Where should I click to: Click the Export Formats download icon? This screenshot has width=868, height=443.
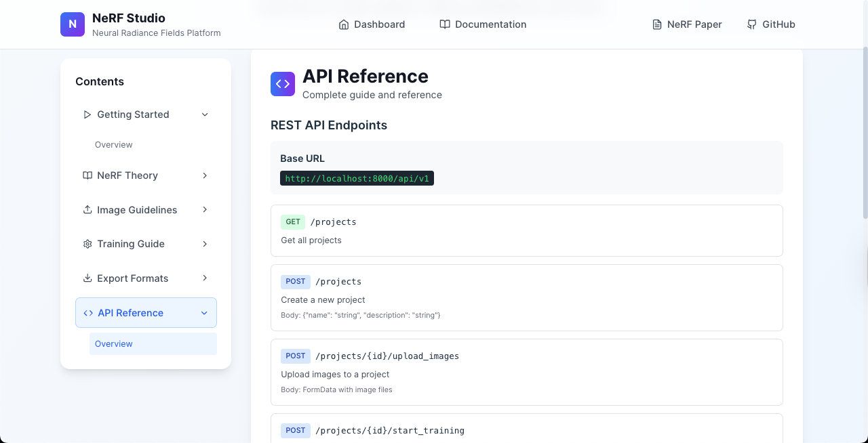pyautogui.click(x=87, y=278)
